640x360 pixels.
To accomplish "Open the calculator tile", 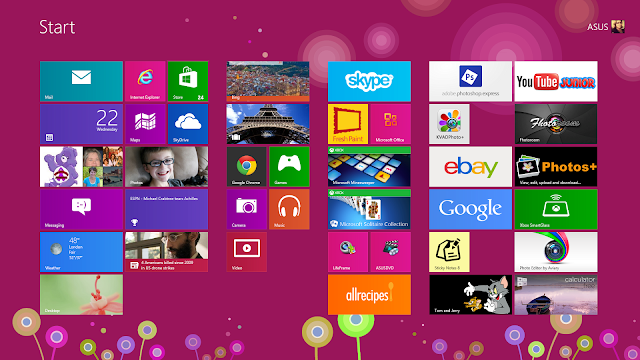I will (x=556, y=295).
